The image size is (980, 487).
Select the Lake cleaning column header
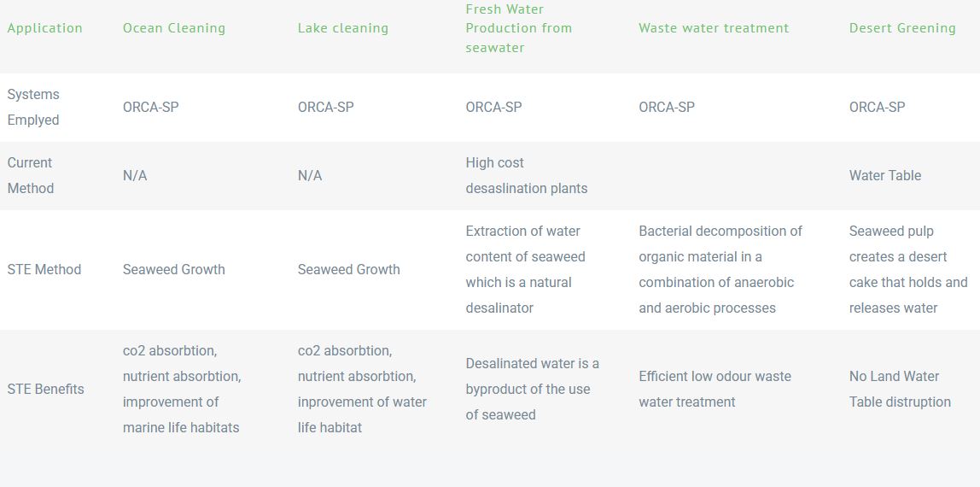point(342,28)
